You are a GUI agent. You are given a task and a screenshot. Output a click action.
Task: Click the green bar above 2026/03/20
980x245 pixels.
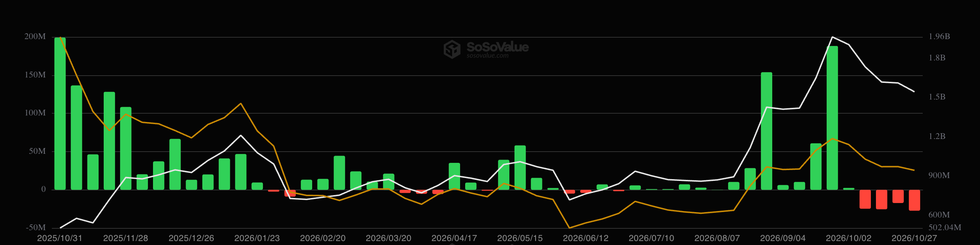[x=388, y=182]
